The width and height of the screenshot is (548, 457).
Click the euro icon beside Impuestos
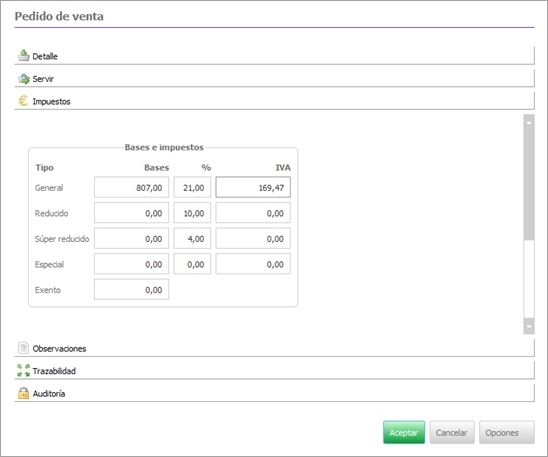[23, 101]
